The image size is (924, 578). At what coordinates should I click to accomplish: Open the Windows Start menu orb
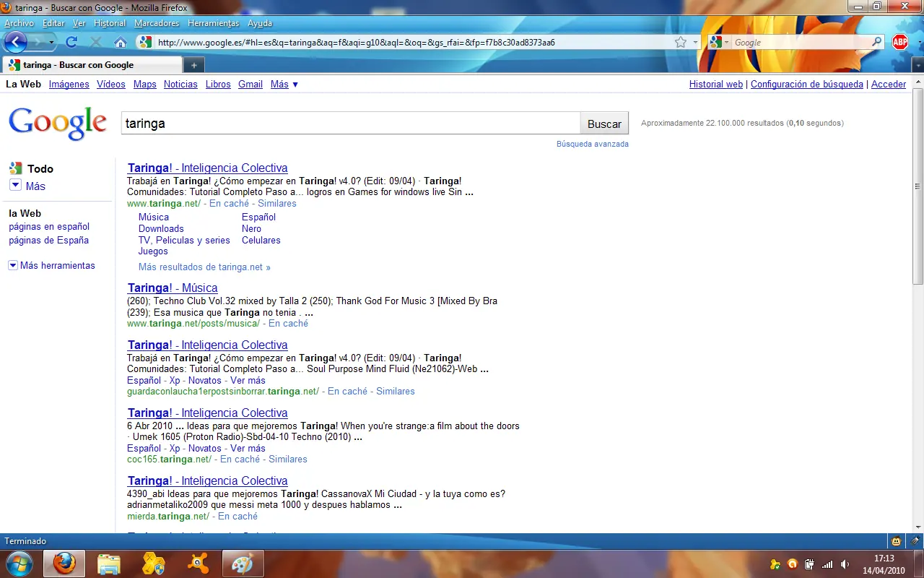click(19, 563)
